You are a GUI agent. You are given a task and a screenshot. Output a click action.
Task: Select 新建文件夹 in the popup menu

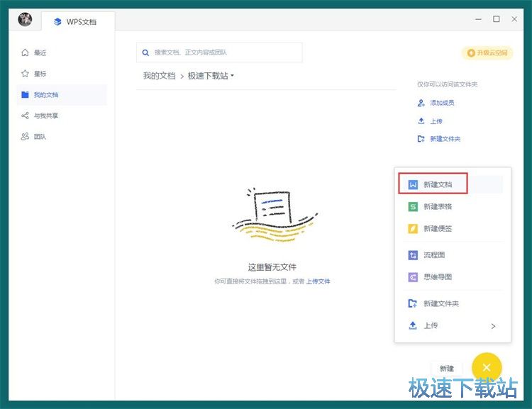point(440,303)
